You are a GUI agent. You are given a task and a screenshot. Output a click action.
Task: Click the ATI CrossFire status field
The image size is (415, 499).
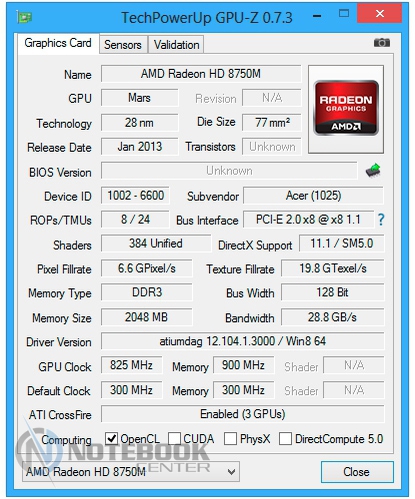[243, 414]
